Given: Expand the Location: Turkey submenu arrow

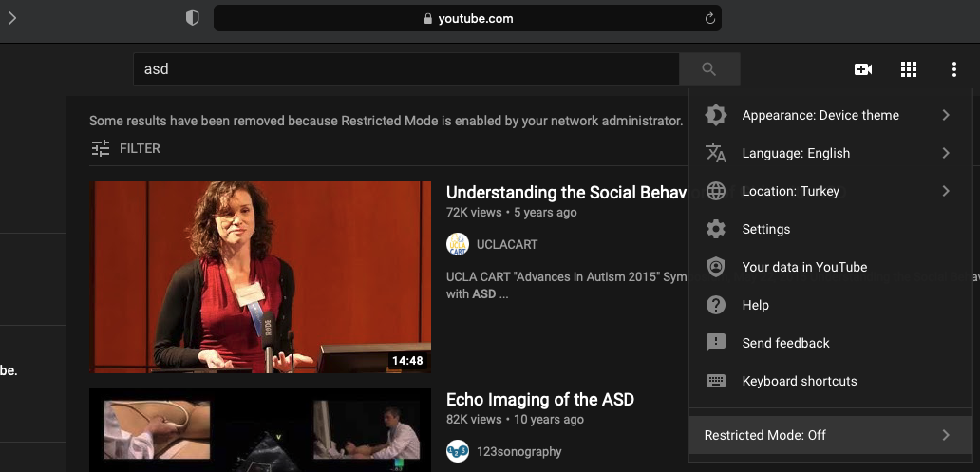Looking at the screenshot, I should click(x=946, y=191).
